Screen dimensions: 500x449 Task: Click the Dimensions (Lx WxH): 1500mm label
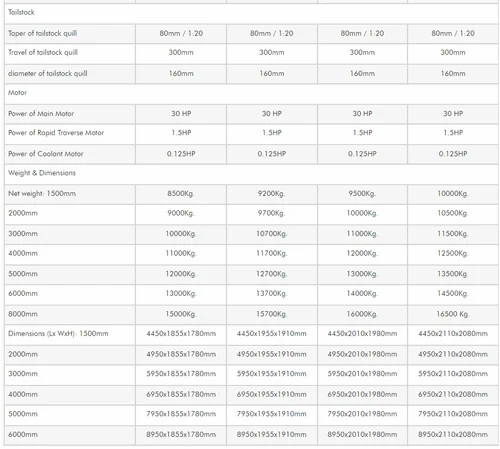[x=58, y=334]
